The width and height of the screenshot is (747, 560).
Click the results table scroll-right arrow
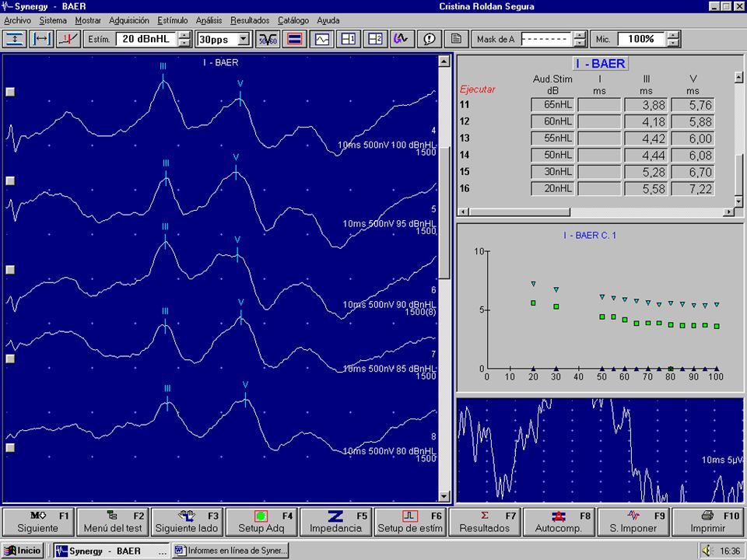[x=728, y=212]
